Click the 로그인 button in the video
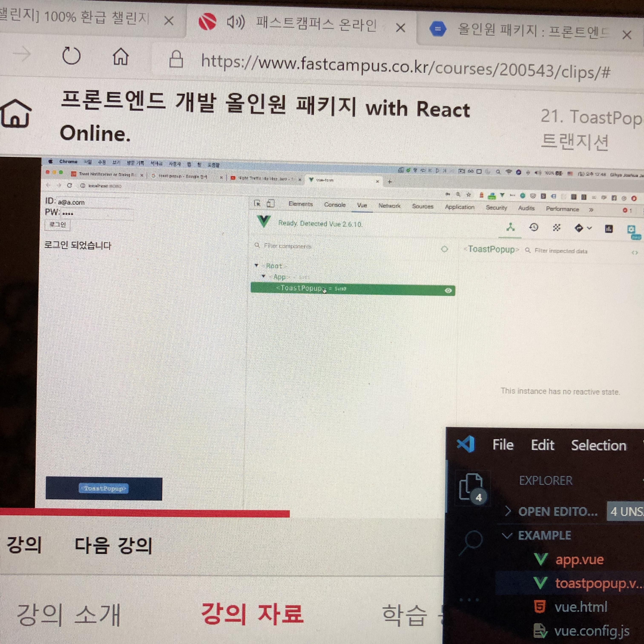The height and width of the screenshot is (644, 644). (x=58, y=224)
